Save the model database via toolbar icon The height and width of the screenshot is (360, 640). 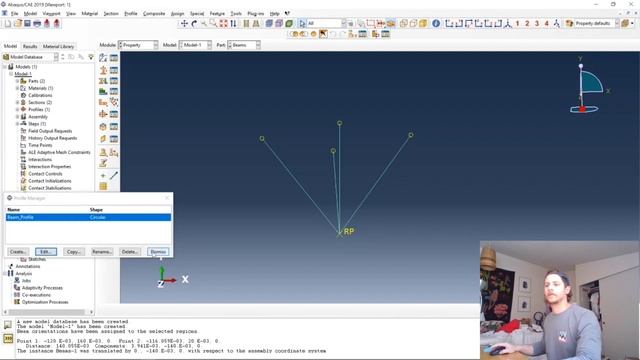click(x=27, y=24)
